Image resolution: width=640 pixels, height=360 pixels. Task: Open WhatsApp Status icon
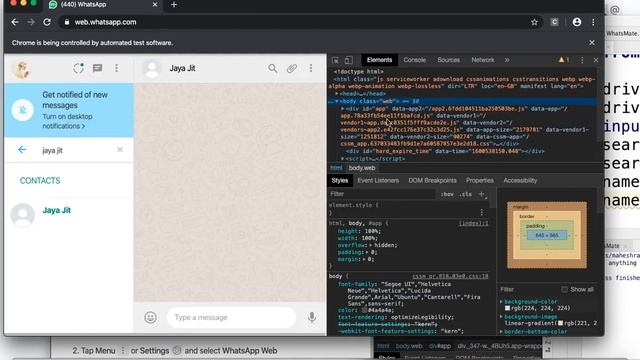(x=78, y=68)
